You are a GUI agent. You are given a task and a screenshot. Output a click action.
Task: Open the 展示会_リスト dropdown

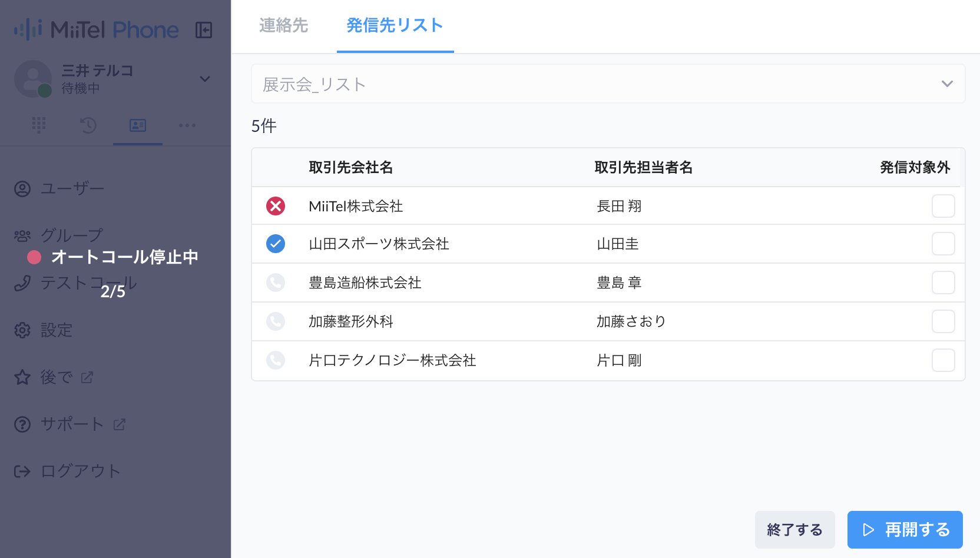point(608,84)
